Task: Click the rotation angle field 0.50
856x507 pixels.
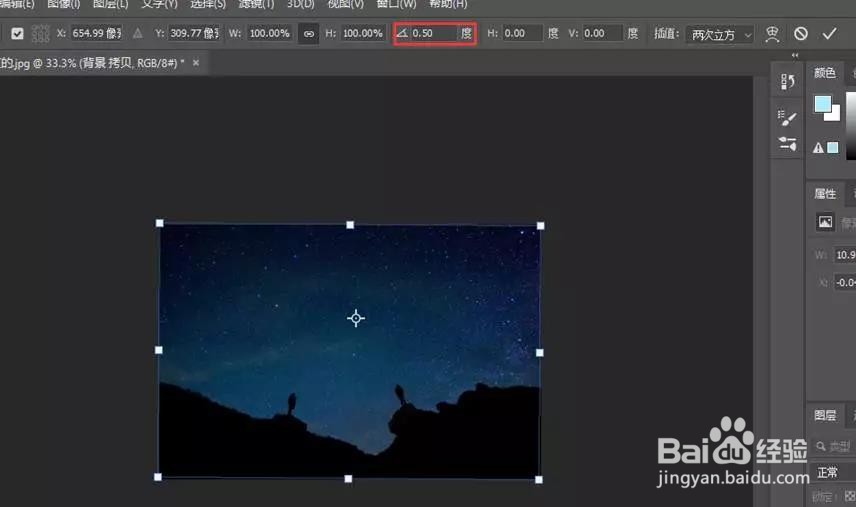Action: point(434,33)
